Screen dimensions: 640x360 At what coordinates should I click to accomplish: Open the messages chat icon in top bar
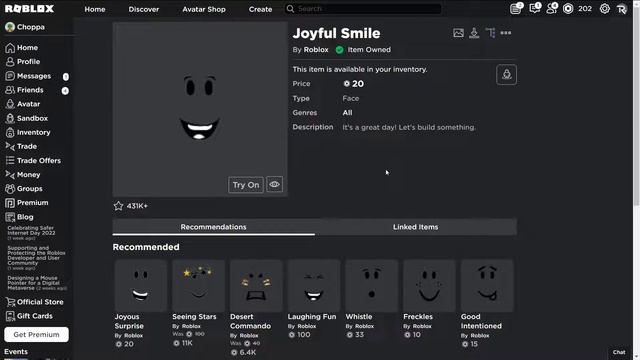coord(534,9)
